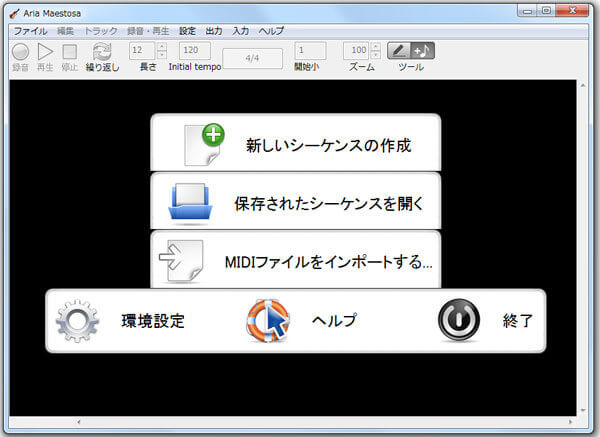Click the blue open-folder tray icon
Image resolution: width=600 pixels, height=437 pixels.
pyautogui.click(x=191, y=203)
